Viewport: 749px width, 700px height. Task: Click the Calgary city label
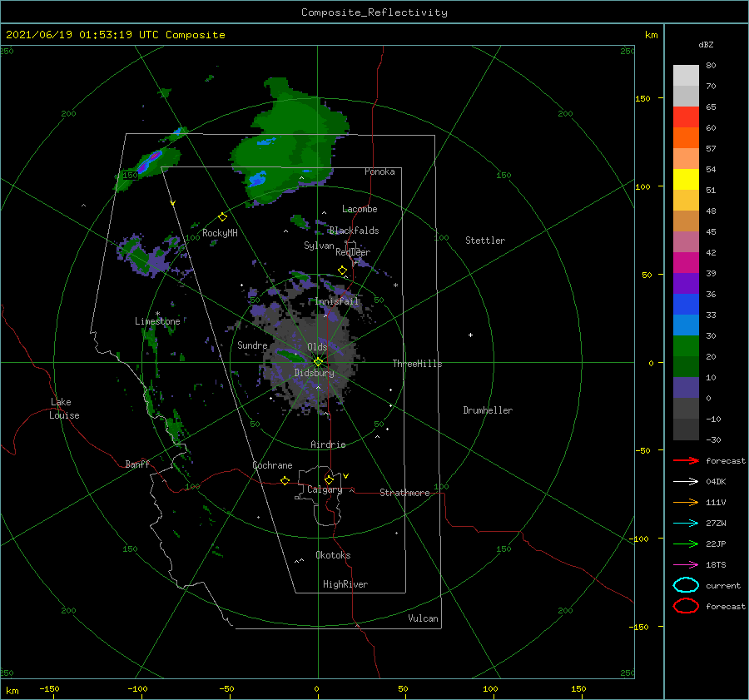tap(325, 489)
